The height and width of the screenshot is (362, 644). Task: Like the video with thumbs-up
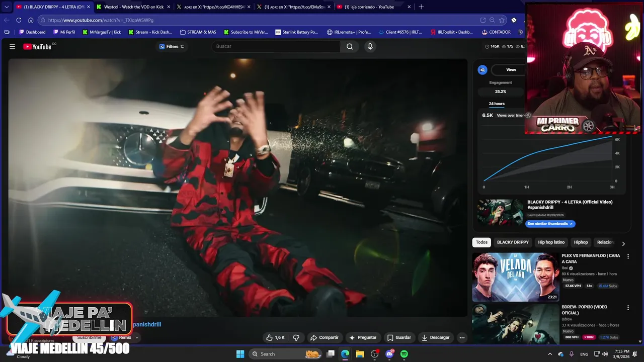276,337
